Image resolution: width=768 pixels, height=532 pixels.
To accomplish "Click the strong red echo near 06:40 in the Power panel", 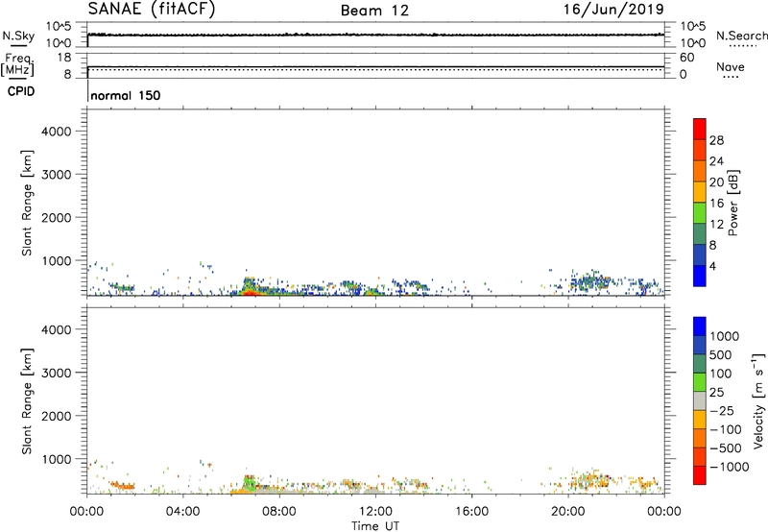I will tap(249, 293).
